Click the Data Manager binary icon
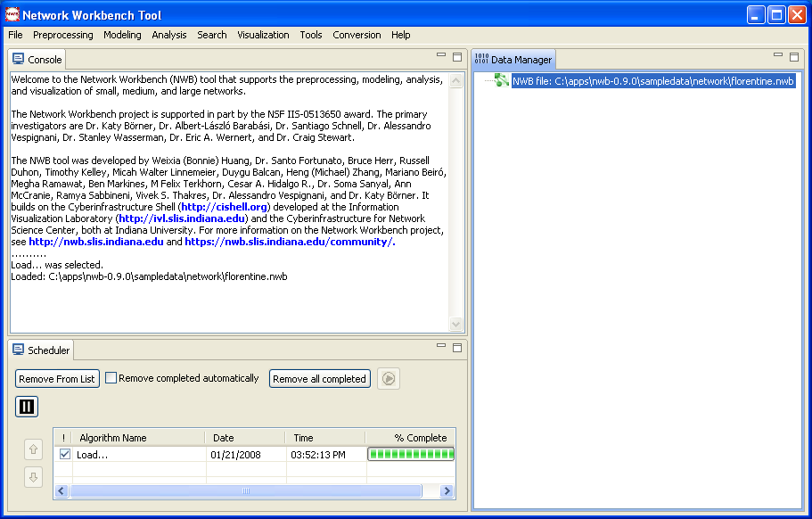The width and height of the screenshot is (812, 519). click(481, 59)
